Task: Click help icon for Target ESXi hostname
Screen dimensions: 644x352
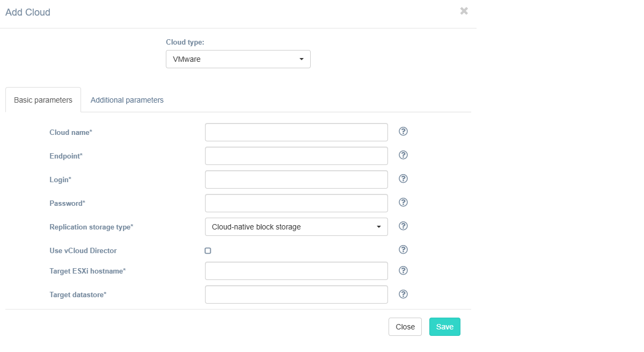Action: [x=404, y=270]
